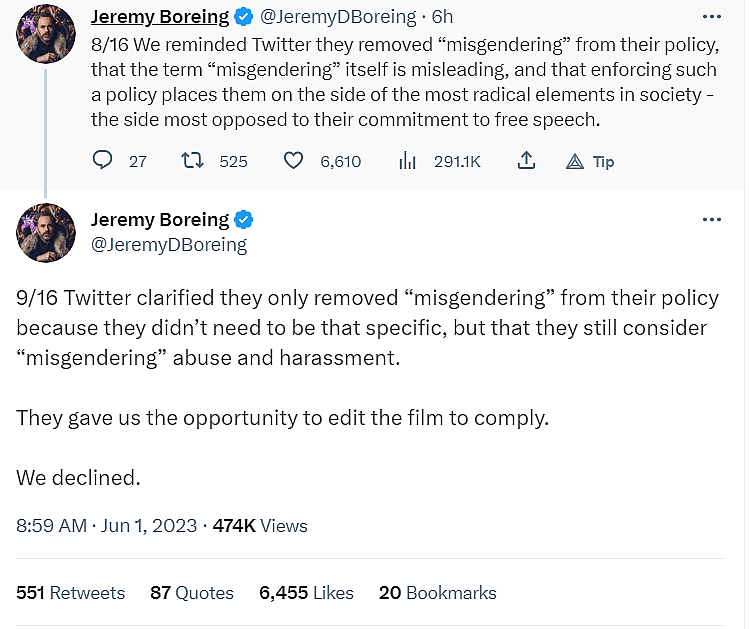This screenshot has height=629, width=749.
Task: Open Jeremy Boreing's avatar on the 9/16 tweet
Action: [46, 232]
